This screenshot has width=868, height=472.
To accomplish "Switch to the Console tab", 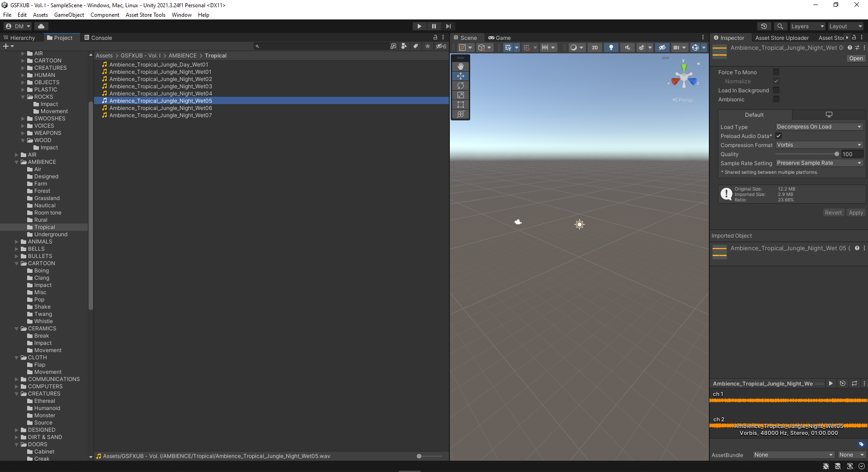I will [x=98, y=38].
